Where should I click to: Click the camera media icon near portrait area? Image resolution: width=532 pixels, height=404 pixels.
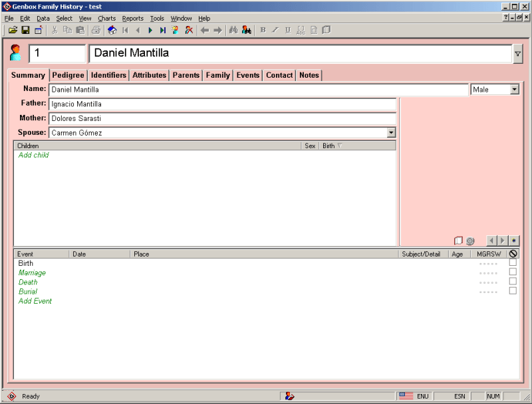tap(470, 241)
